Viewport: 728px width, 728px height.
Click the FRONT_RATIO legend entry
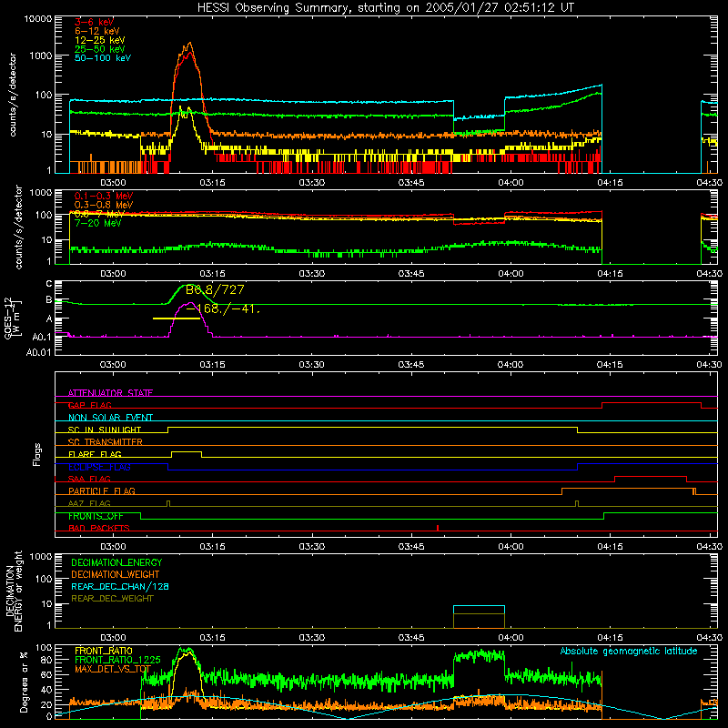tap(104, 651)
